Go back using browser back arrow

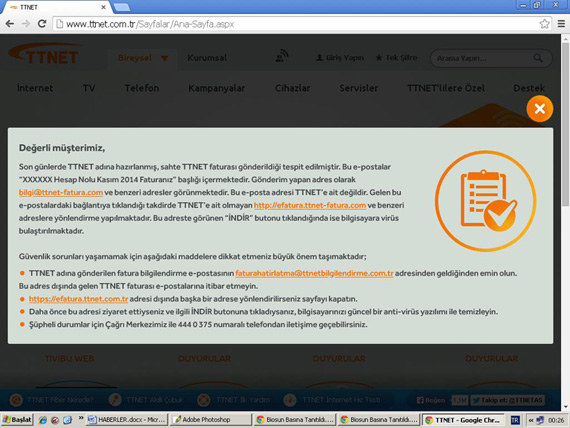[x=10, y=24]
